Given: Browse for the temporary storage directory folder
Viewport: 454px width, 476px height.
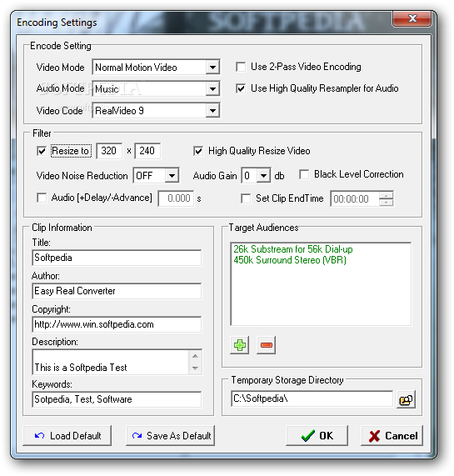Looking at the screenshot, I should pyautogui.click(x=406, y=400).
